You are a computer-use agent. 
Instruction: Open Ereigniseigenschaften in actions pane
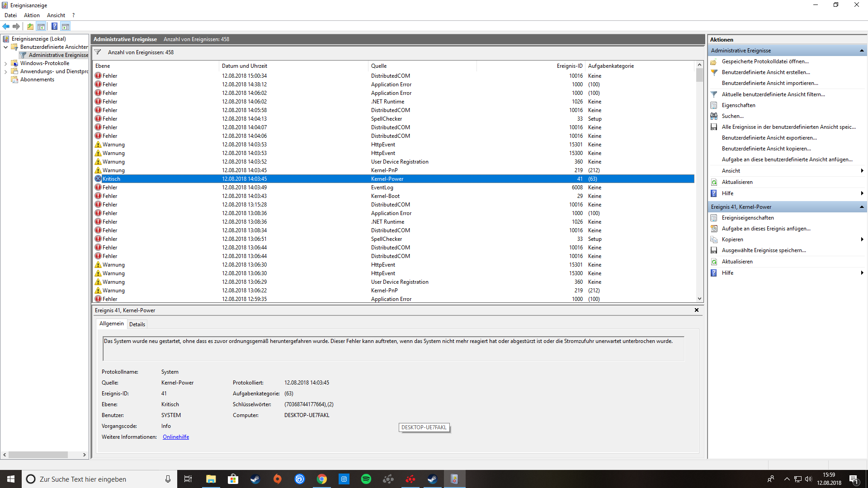point(748,218)
